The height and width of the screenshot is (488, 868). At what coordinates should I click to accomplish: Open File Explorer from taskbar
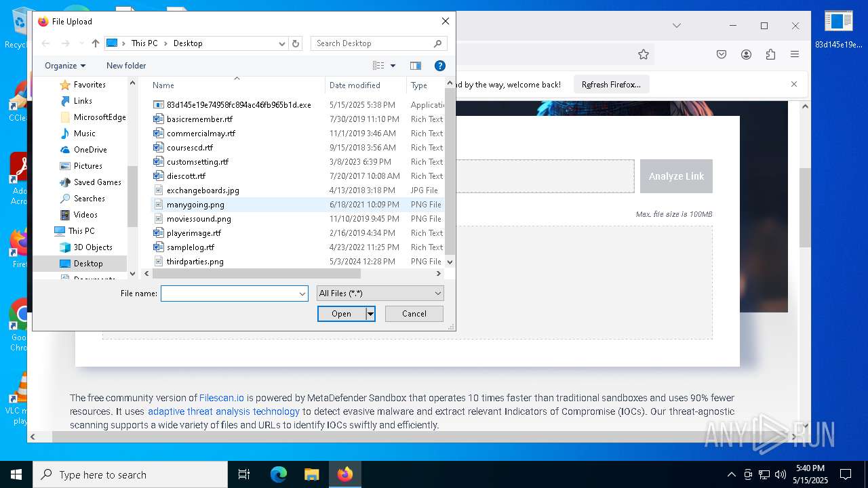[311, 474]
